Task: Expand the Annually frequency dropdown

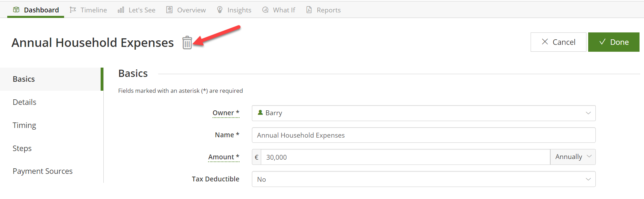Action: (573, 157)
